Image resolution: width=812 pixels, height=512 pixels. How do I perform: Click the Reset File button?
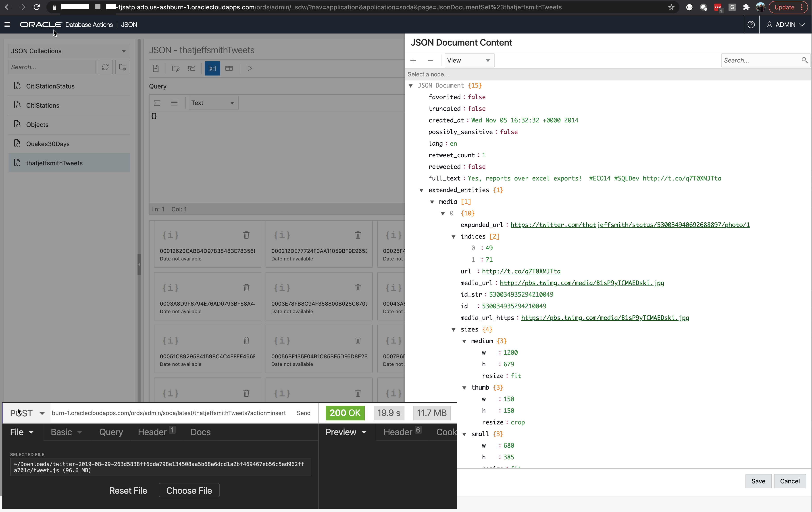(128, 491)
